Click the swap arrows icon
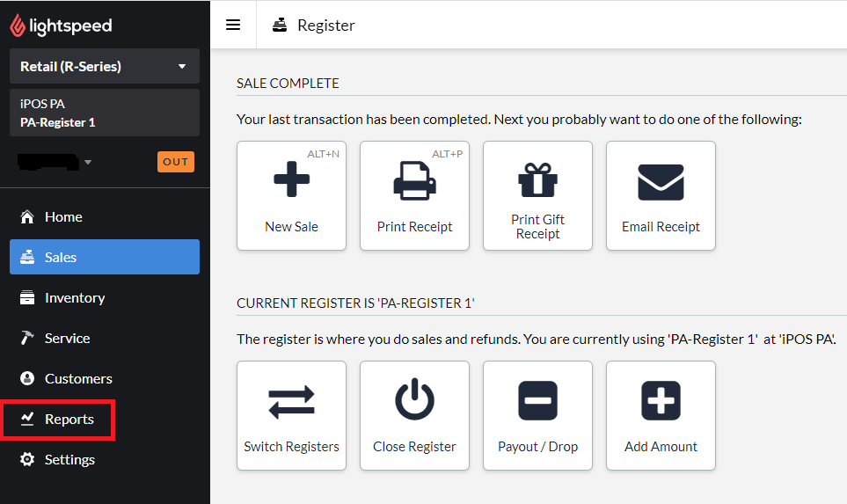 (292, 403)
